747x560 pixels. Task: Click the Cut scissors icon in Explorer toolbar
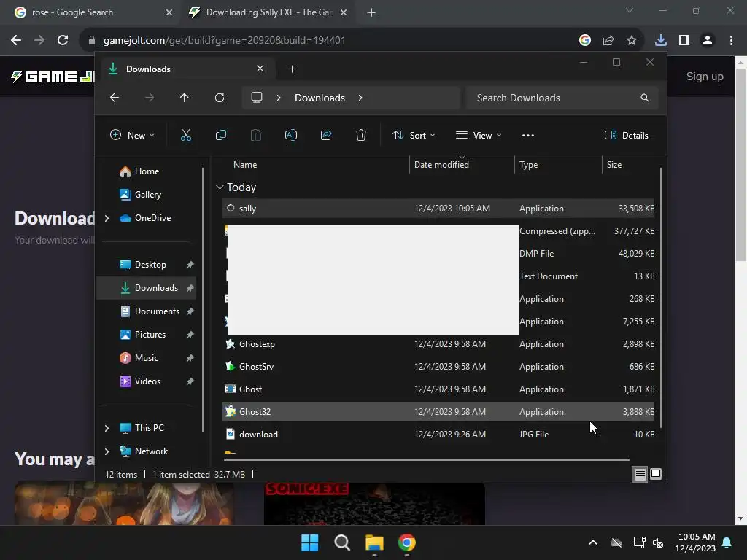point(186,135)
